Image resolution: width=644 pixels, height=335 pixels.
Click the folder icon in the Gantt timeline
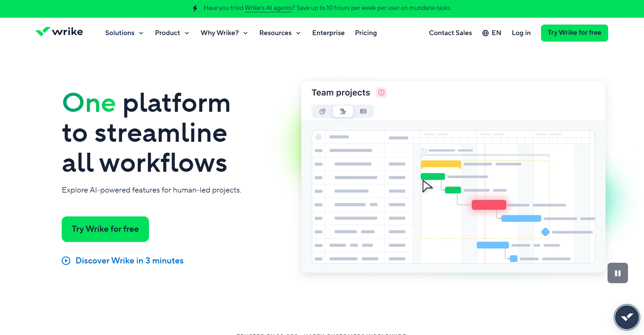424,150
